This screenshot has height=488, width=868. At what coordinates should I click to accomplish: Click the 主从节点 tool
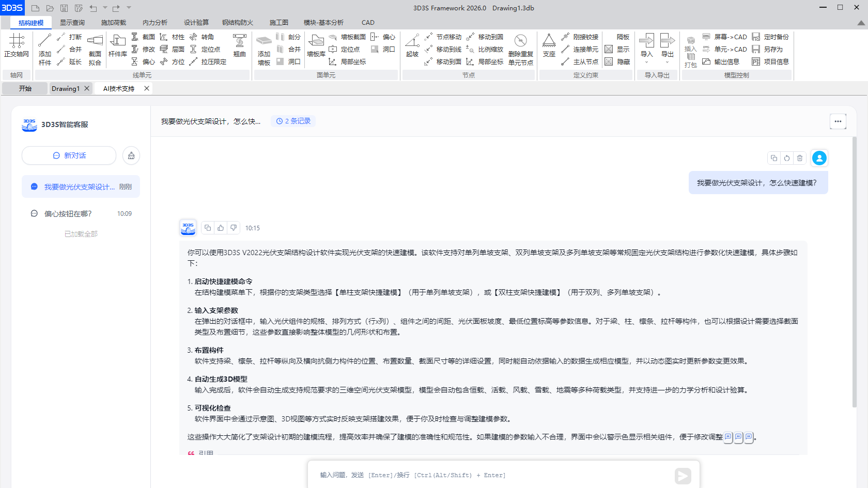pos(580,62)
